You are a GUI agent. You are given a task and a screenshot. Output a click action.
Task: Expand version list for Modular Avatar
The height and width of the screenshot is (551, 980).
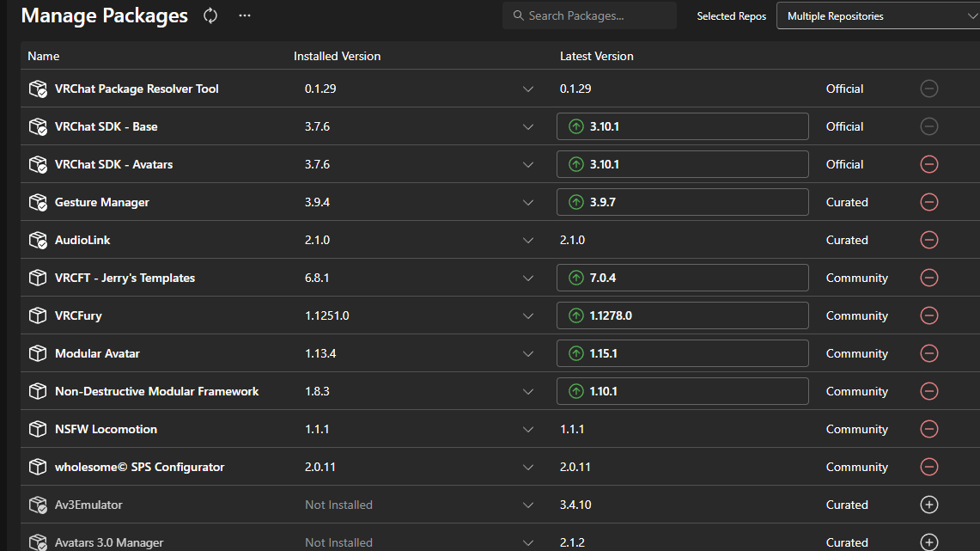click(x=528, y=354)
